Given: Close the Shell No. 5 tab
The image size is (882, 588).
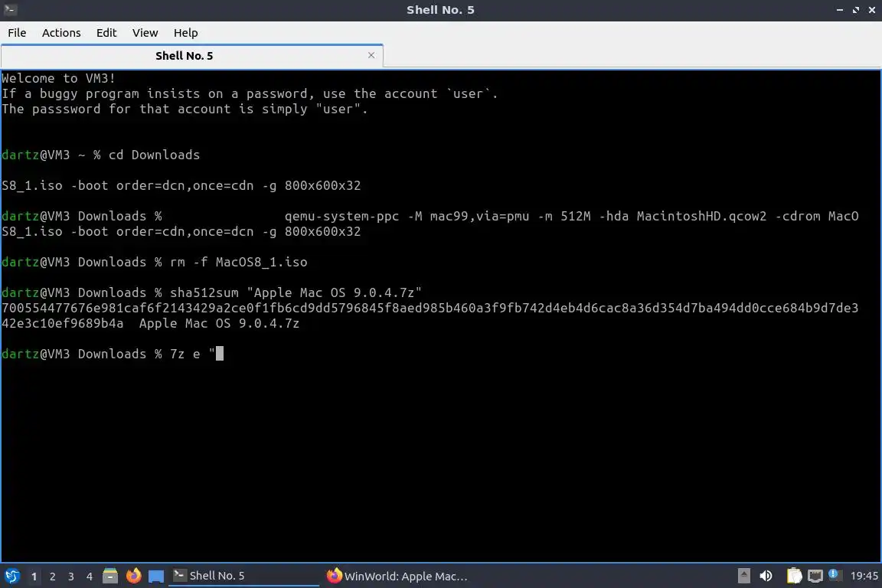Looking at the screenshot, I should tap(371, 55).
